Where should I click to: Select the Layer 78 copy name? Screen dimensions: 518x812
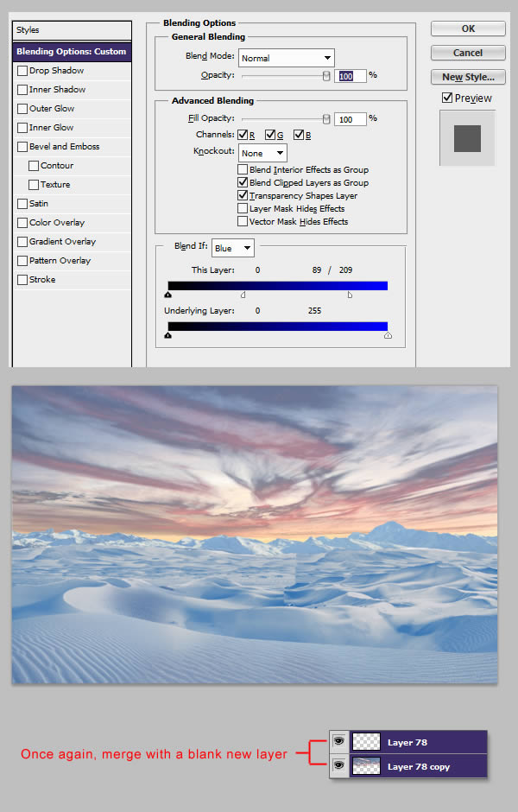[419, 766]
